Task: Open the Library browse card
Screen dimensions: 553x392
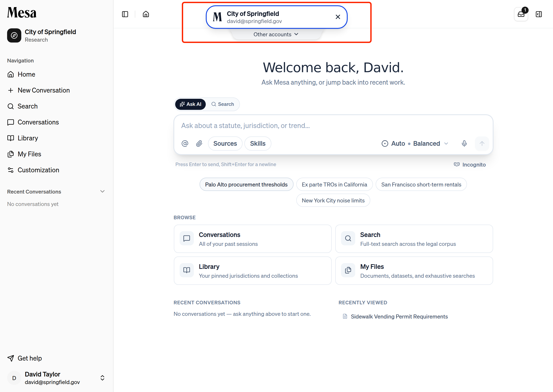Action: click(253, 271)
